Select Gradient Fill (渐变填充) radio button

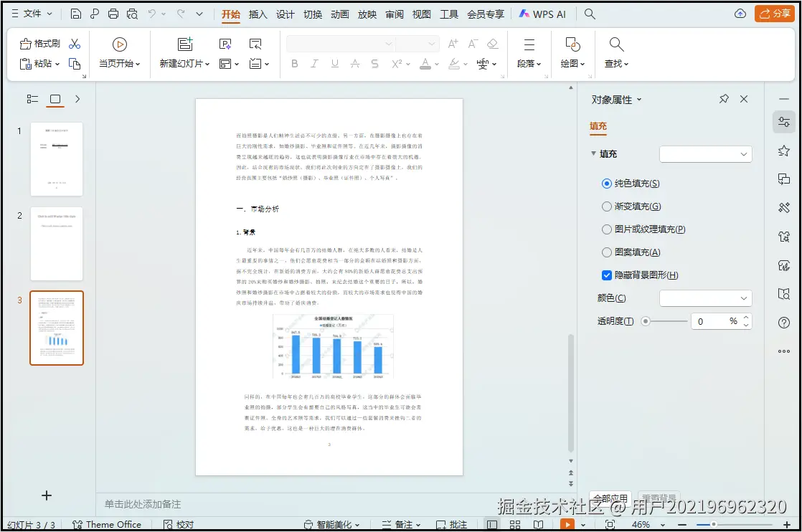coord(607,206)
